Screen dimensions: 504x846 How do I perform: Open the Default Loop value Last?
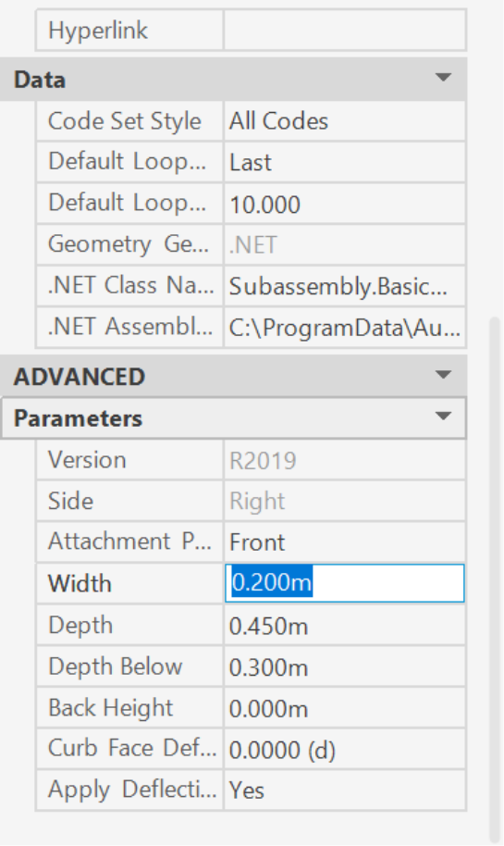point(344,162)
